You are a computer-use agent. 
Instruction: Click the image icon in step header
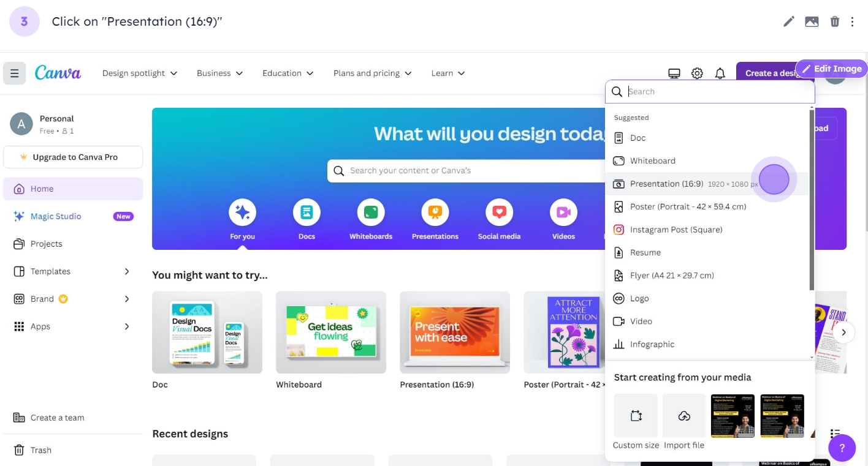[812, 21]
